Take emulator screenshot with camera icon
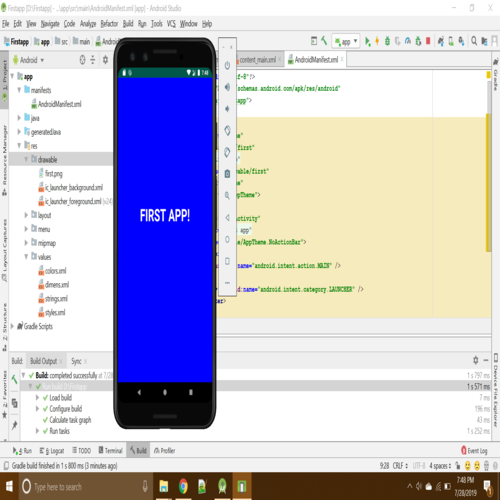Viewport: 500px width, 500px height. point(227,174)
